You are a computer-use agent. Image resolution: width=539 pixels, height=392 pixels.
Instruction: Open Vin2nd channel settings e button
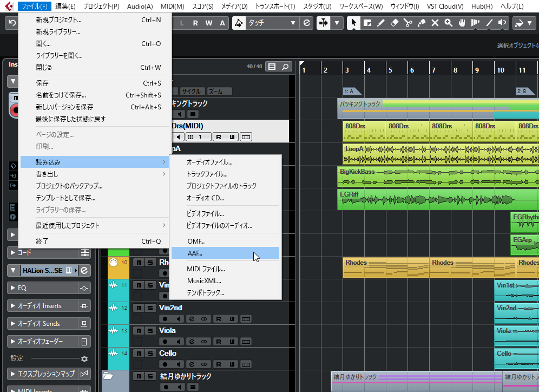pos(192,319)
